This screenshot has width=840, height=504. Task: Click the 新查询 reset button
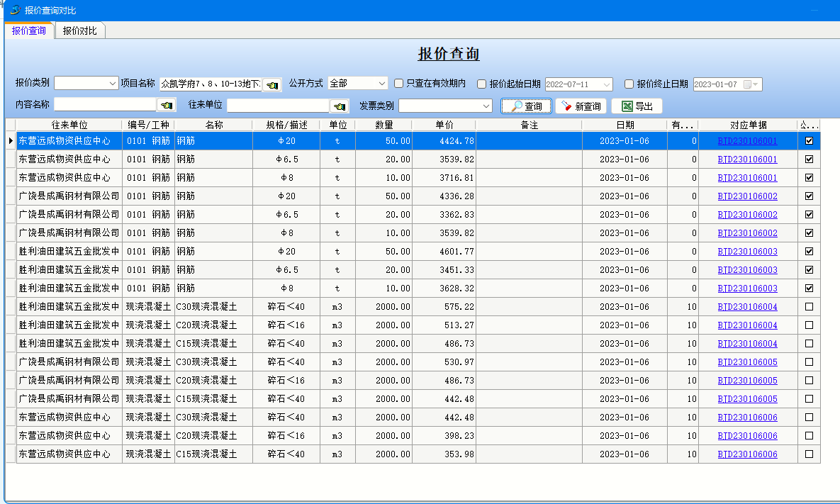pyautogui.click(x=581, y=106)
